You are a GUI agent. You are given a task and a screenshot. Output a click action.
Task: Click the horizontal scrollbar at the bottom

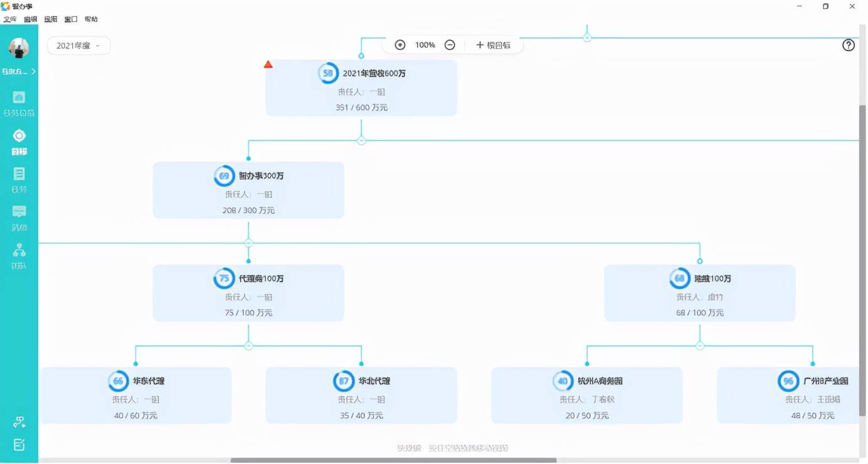tap(393, 460)
